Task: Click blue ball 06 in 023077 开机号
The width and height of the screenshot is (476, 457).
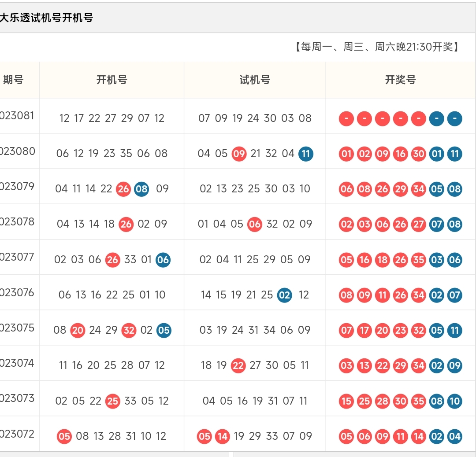Action: [x=163, y=260]
